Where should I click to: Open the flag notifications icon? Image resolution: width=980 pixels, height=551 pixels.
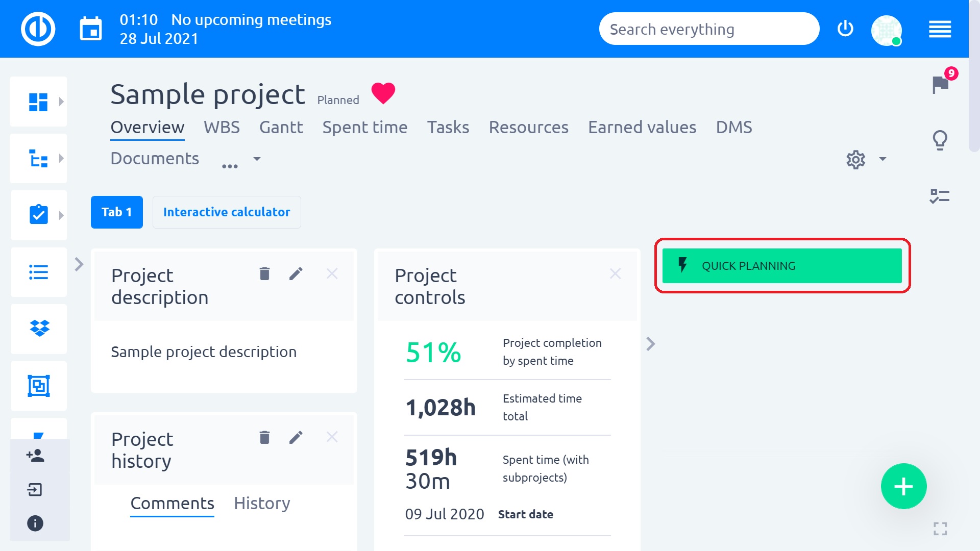pyautogui.click(x=940, y=85)
